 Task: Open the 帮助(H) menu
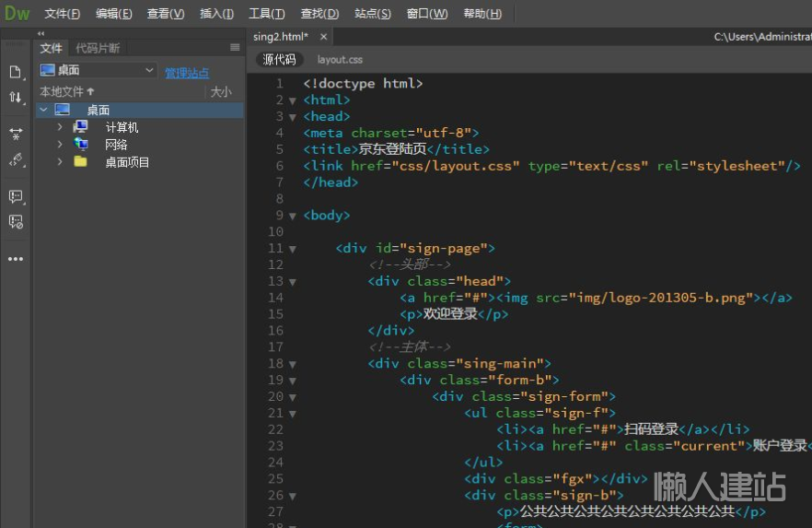(x=482, y=14)
